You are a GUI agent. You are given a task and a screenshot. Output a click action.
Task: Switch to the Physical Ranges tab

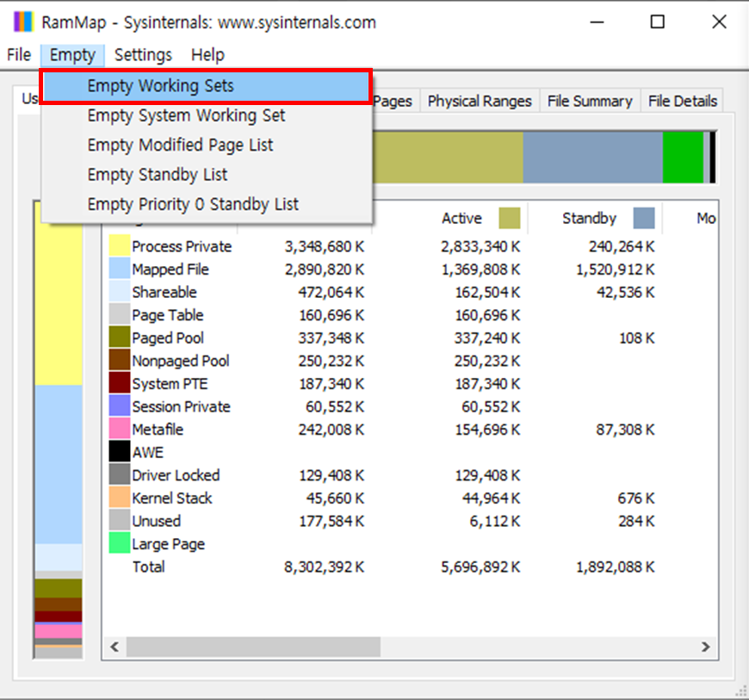tap(480, 102)
